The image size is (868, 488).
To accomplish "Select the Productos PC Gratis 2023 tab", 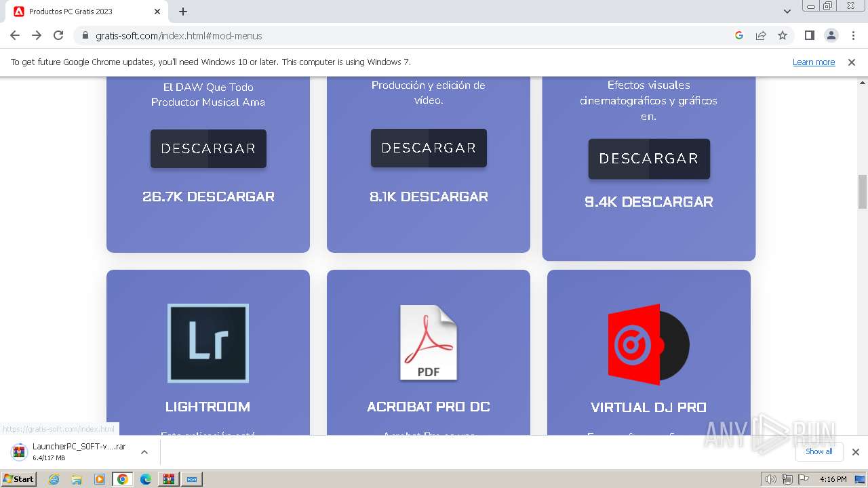I will (87, 12).
